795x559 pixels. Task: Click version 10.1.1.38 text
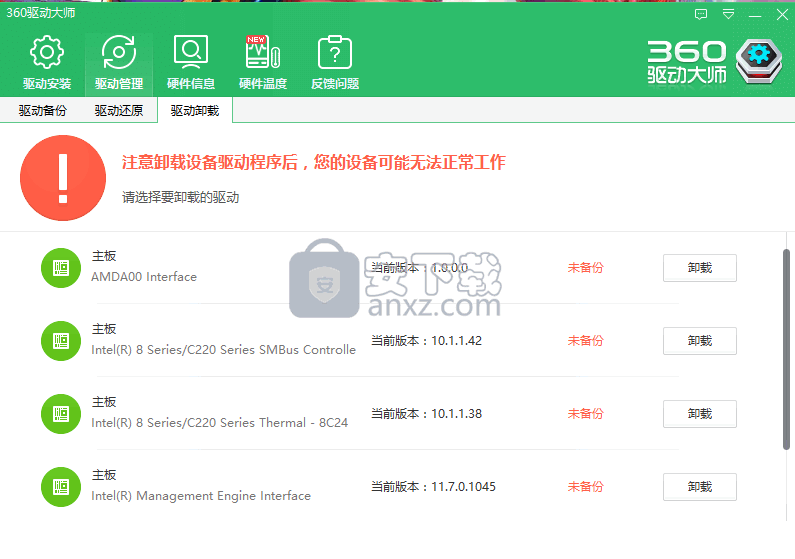pos(456,414)
